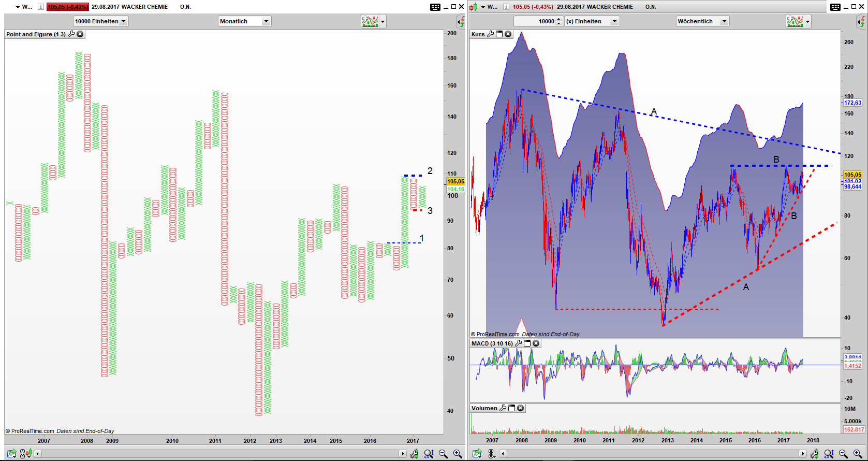Screen dimensions: 868x461
Task: Toggle cursor mode icon in right chart footer
Action: pyautogui.click(x=491, y=454)
